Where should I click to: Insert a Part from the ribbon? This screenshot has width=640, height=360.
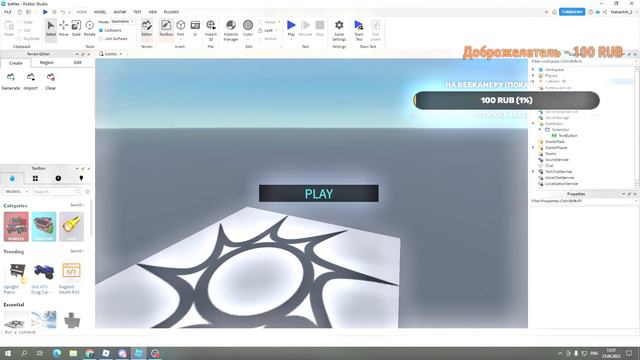(x=180, y=28)
